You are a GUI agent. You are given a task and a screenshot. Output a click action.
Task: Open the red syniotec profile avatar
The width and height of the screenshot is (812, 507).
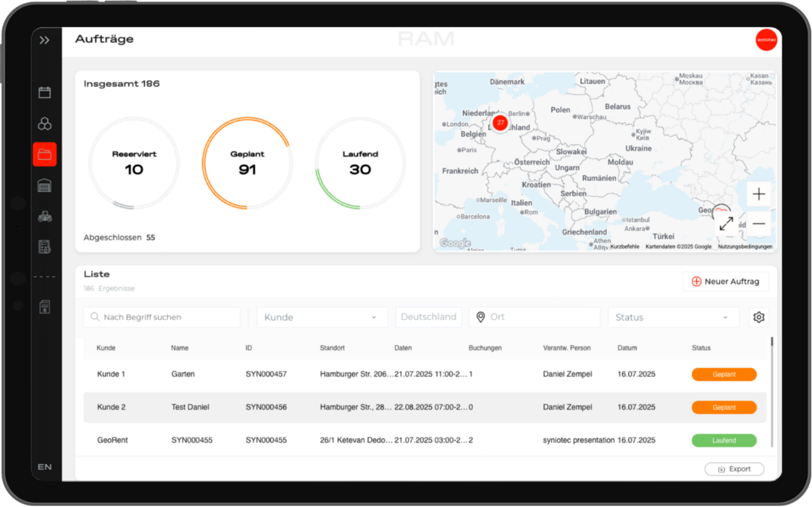coord(766,40)
